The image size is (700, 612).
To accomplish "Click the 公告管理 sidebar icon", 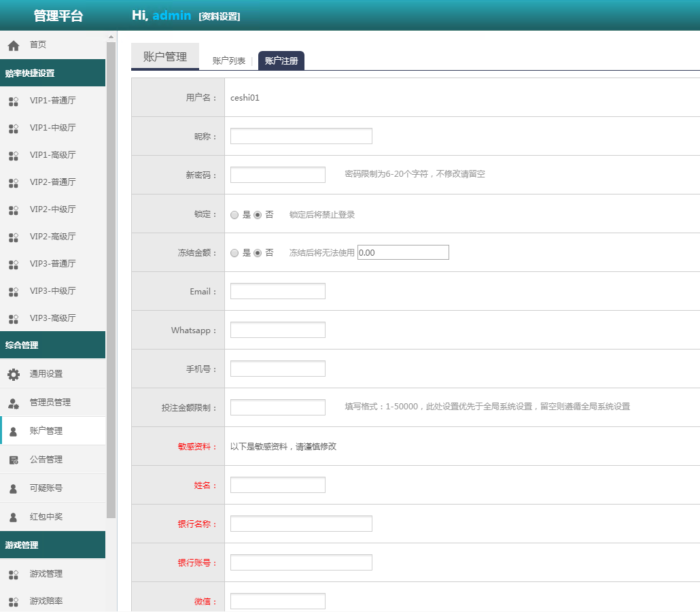I will pyautogui.click(x=13, y=460).
